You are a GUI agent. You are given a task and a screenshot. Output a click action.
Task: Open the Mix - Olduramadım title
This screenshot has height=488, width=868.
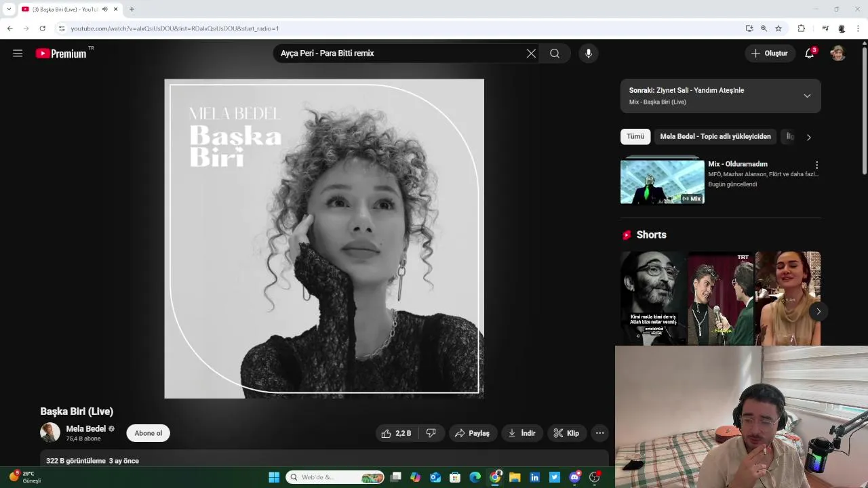tap(738, 164)
